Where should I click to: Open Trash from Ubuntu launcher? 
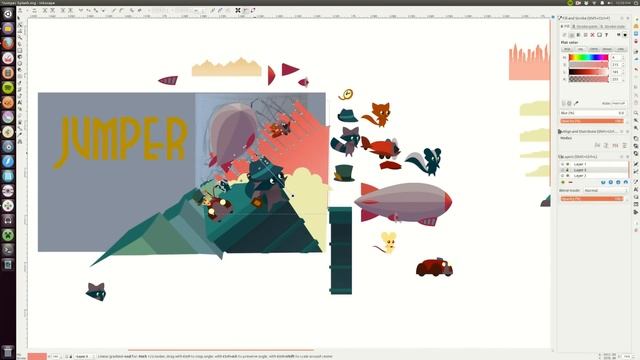8,352
